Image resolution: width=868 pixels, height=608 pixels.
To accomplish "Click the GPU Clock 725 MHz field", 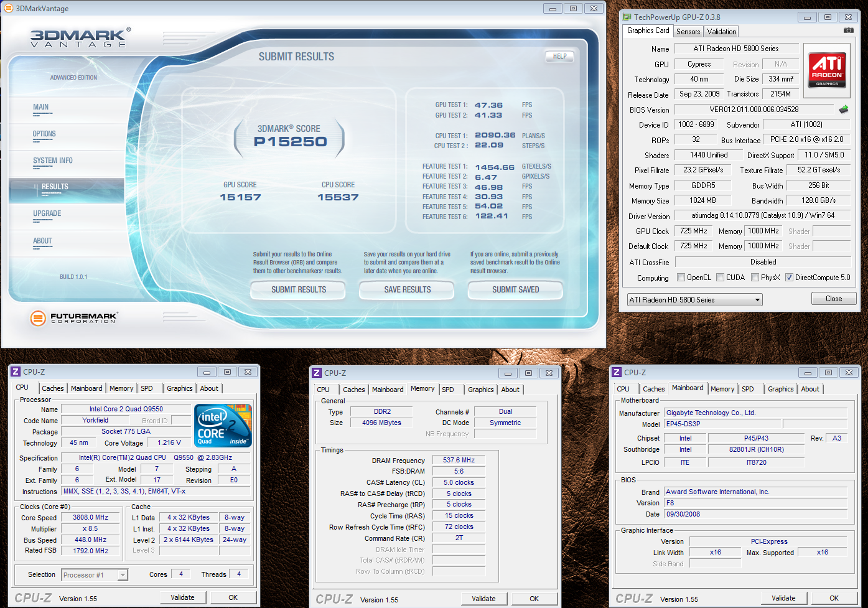I will point(693,231).
